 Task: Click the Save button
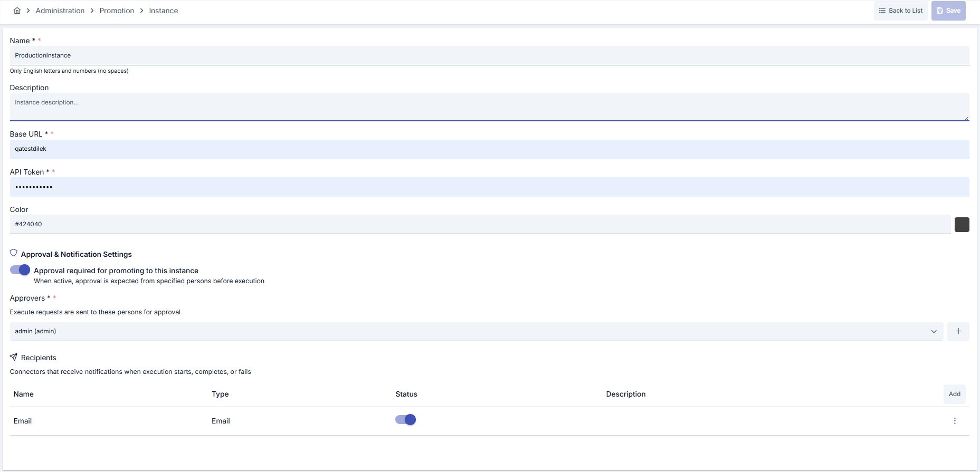948,11
